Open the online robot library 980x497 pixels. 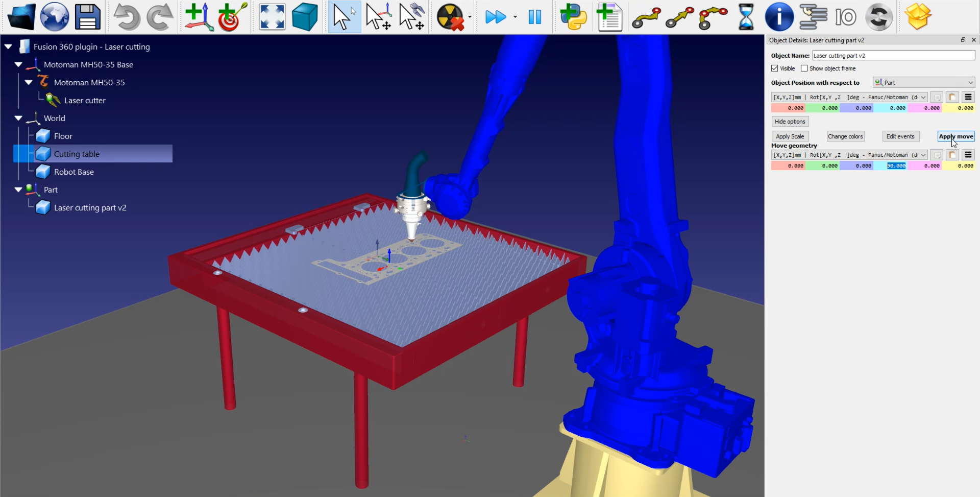54,17
